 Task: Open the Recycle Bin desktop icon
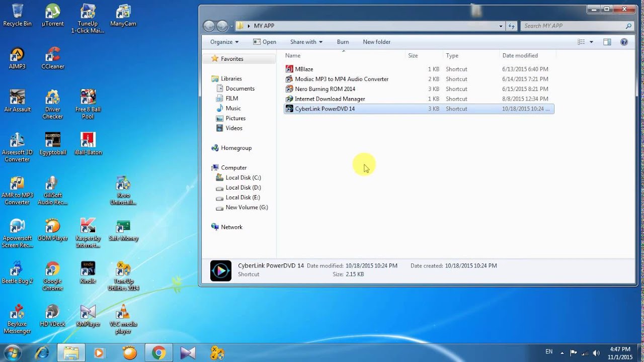click(x=17, y=15)
